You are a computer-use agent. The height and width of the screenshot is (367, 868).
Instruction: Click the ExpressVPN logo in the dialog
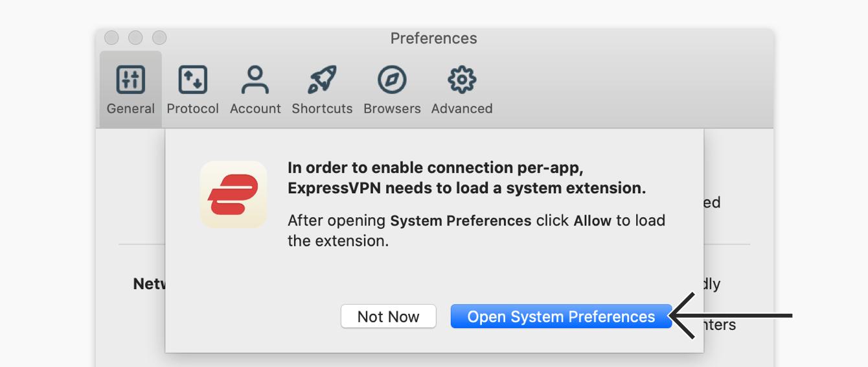(x=234, y=195)
